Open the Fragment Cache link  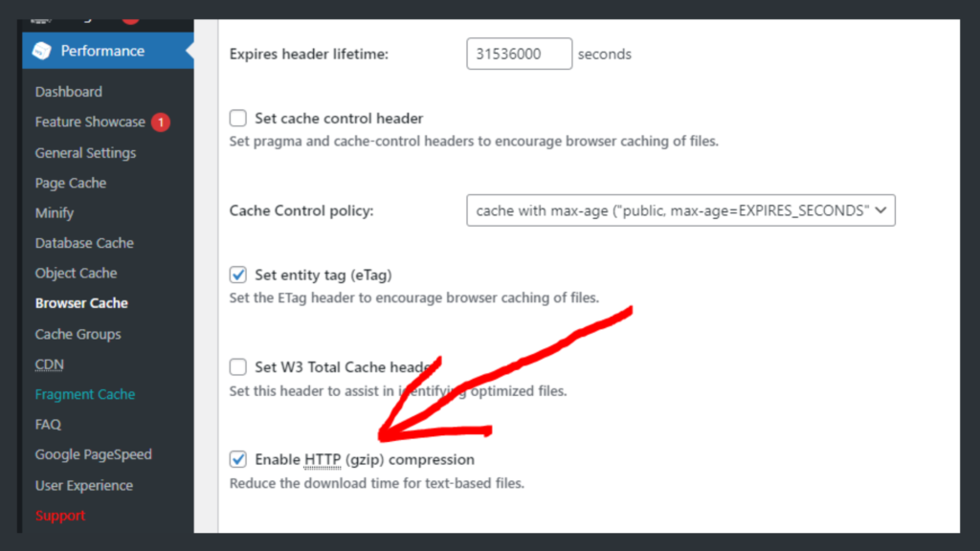(85, 394)
